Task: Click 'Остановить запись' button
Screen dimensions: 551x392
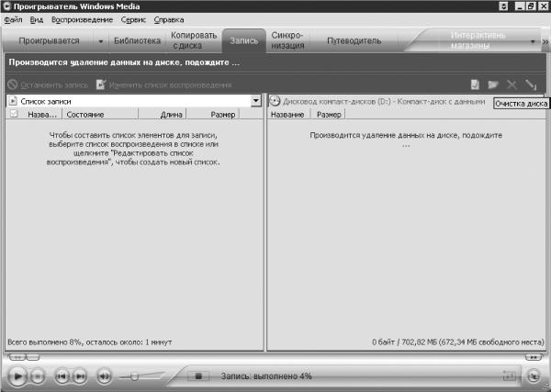Action: pos(48,85)
